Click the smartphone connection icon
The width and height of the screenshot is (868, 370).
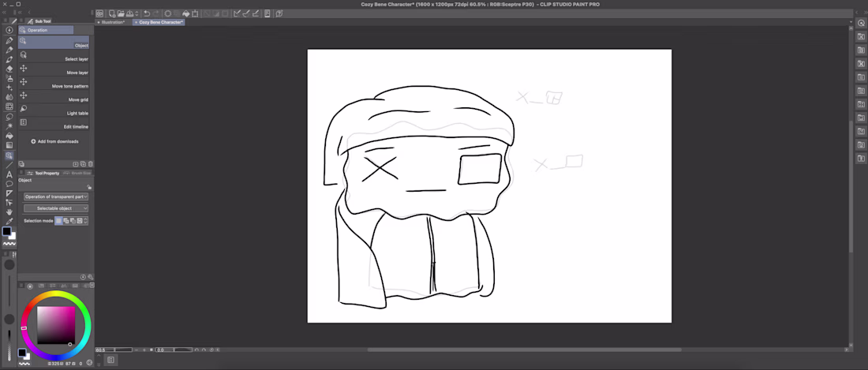coord(268,13)
